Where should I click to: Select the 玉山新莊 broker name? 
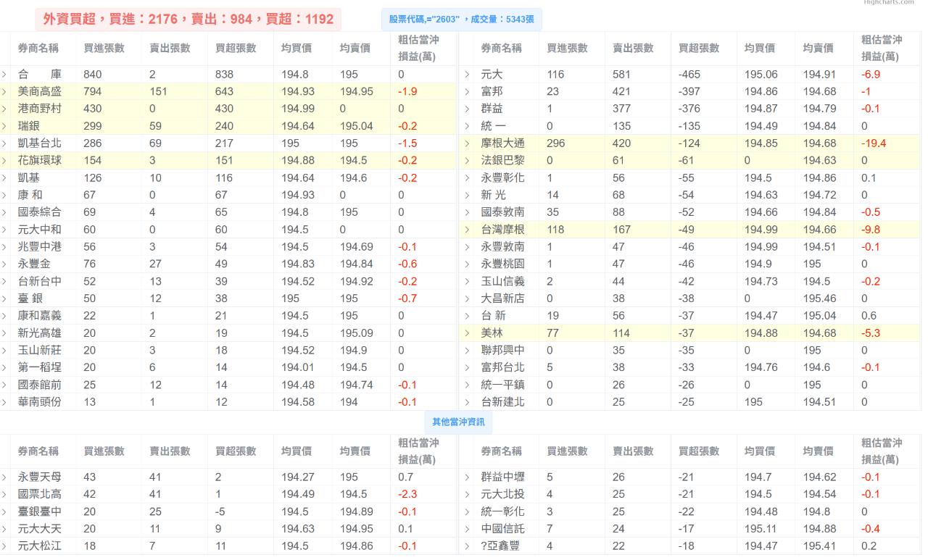(39, 351)
